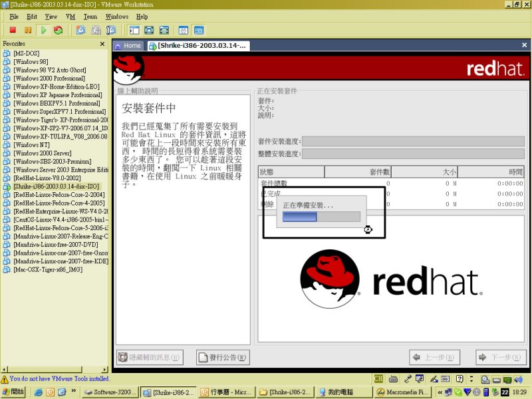The image size is (532, 399).
Task: Select [Mac-OSX-Tiger-x86_IMG] favorite
Action: pos(48,270)
